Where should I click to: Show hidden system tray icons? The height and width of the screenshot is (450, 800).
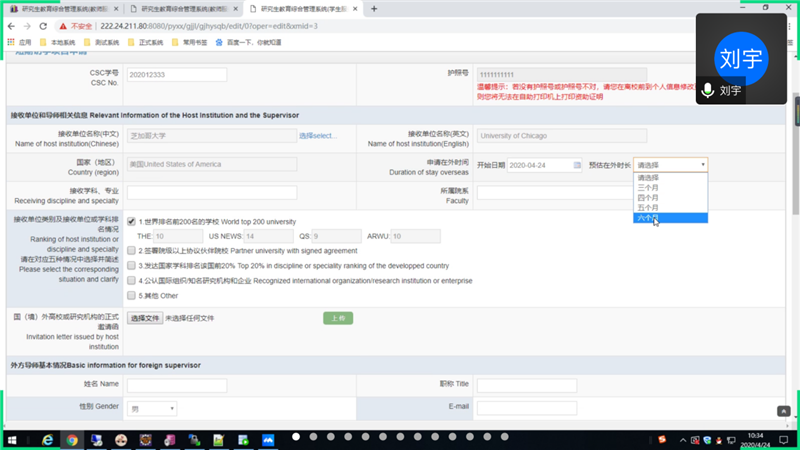pos(683,440)
